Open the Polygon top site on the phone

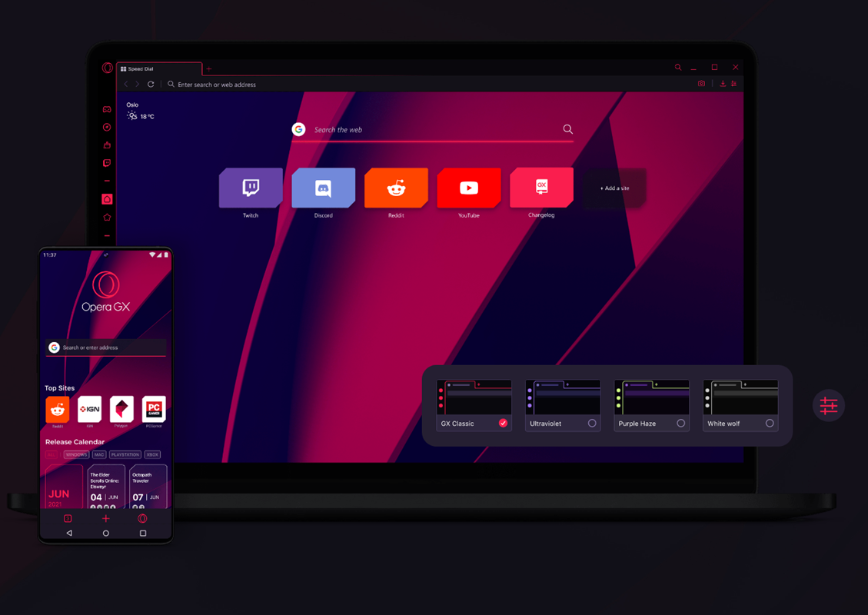121,409
